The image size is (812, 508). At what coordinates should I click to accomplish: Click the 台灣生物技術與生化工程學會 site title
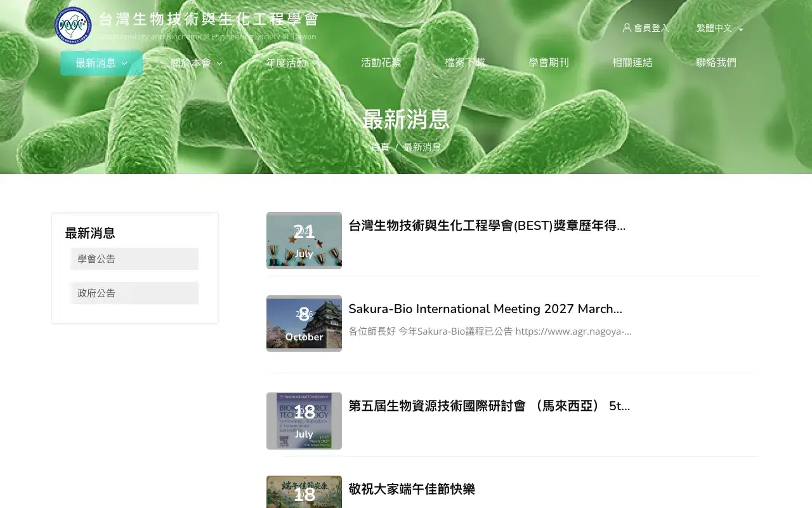pos(209,19)
